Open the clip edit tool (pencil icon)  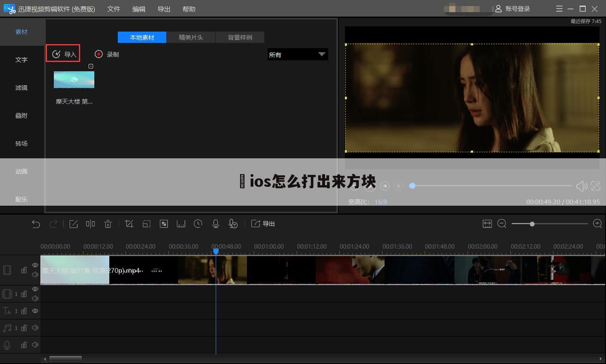point(73,224)
